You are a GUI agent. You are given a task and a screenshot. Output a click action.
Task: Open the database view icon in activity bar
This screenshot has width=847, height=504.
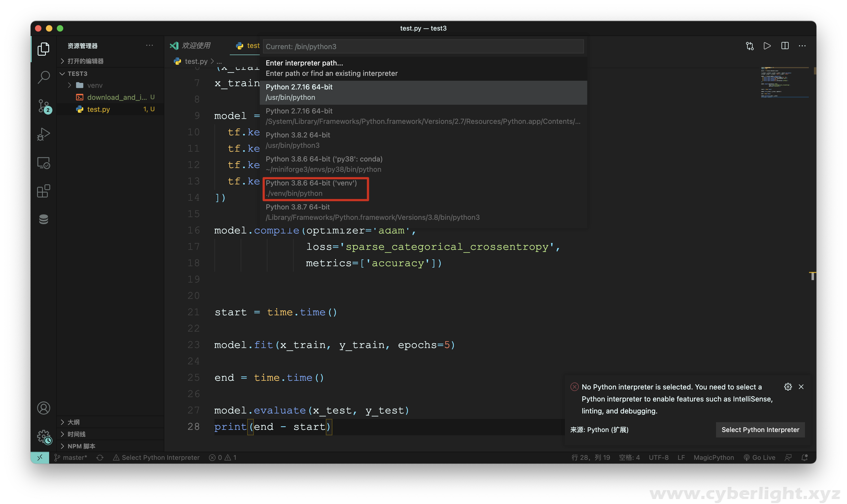pyautogui.click(x=43, y=219)
